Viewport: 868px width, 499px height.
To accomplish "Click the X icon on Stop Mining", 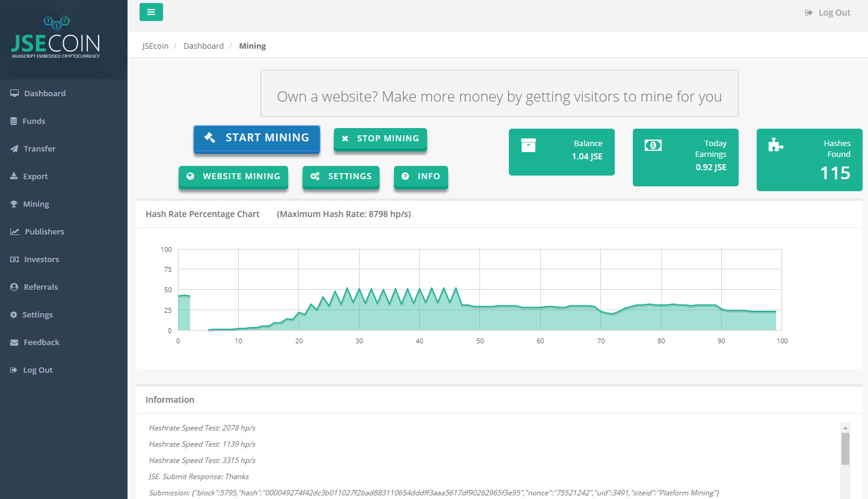I will (345, 138).
